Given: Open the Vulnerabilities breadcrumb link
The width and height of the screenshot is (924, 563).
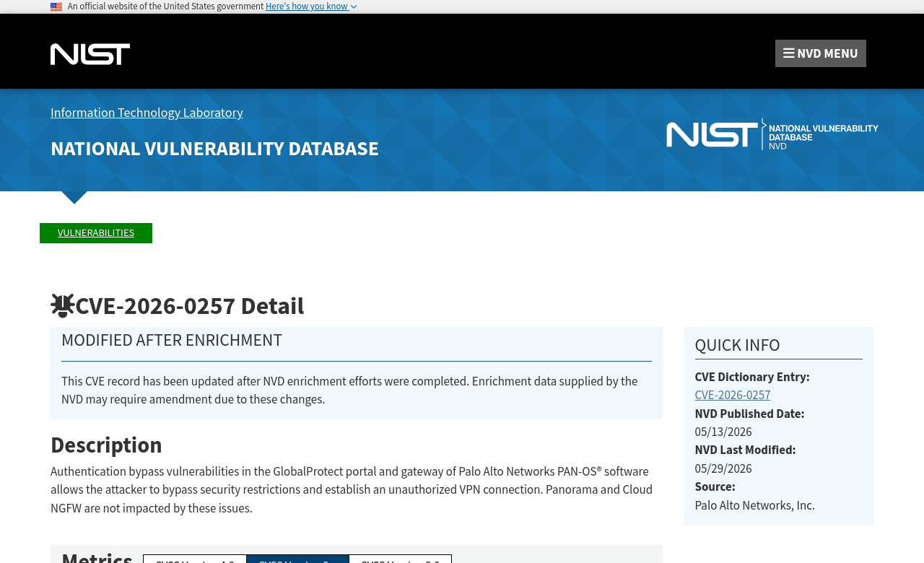Looking at the screenshot, I should tap(96, 233).
